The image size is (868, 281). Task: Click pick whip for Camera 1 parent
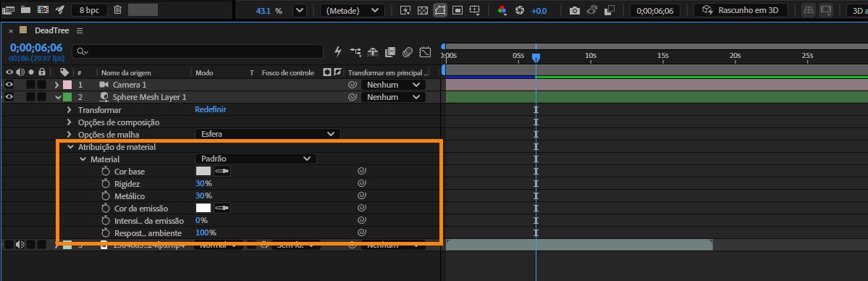click(x=352, y=85)
